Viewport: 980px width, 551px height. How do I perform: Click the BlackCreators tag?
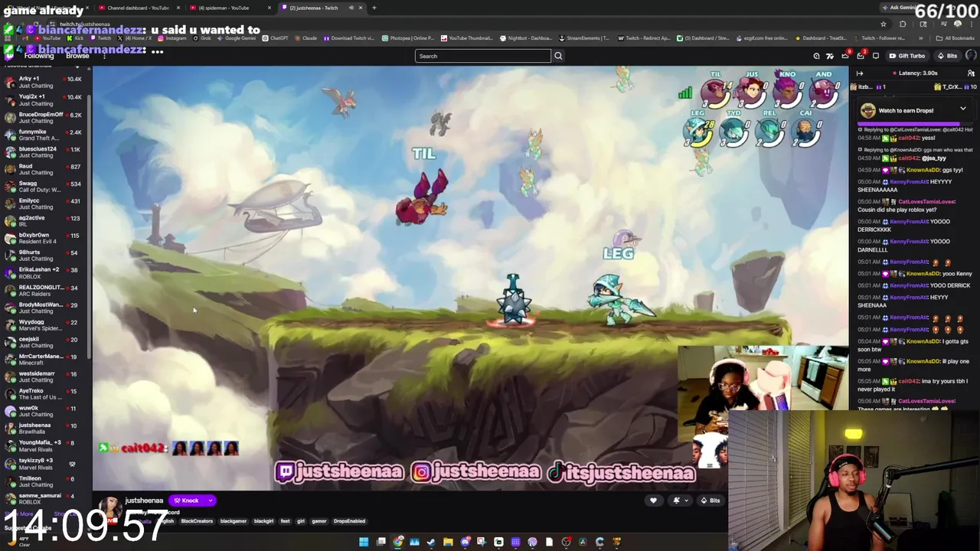pyautogui.click(x=197, y=521)
